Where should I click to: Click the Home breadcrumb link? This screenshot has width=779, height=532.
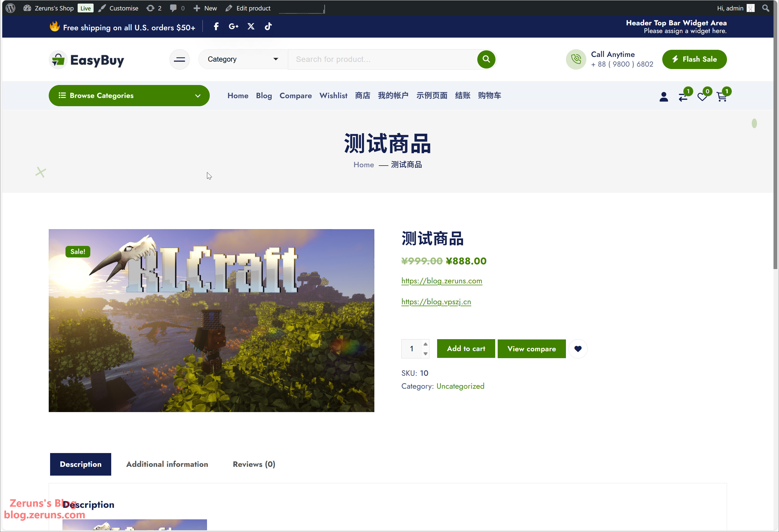click(x=363, y=165)
